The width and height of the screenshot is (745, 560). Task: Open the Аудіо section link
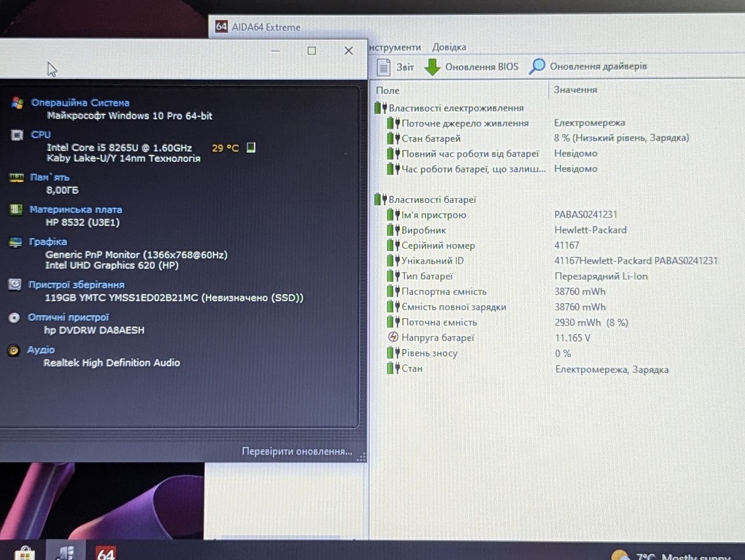pyautogui.click(x=41, y=349)
